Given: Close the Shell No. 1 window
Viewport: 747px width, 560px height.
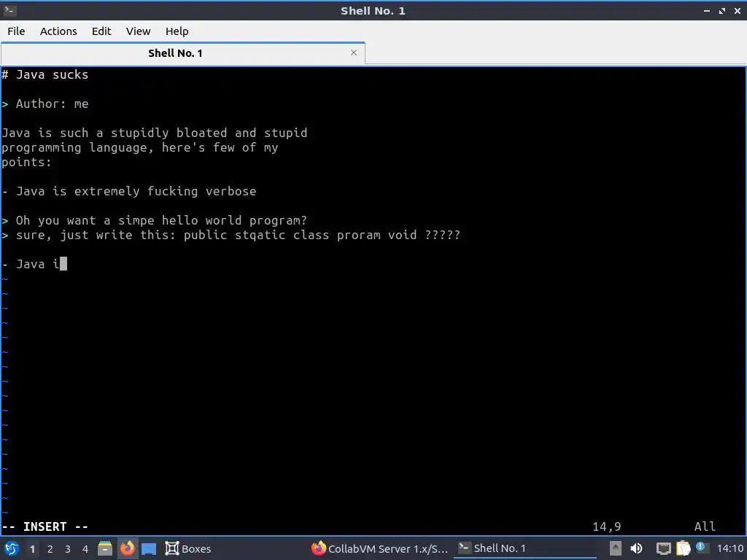Looking at the screenshot, I should click(738, 10).
